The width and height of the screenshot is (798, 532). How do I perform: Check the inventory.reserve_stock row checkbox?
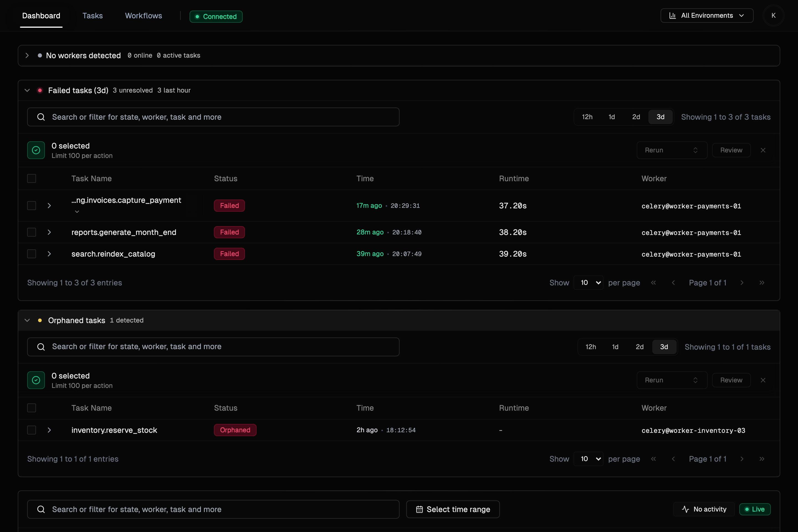32,430
